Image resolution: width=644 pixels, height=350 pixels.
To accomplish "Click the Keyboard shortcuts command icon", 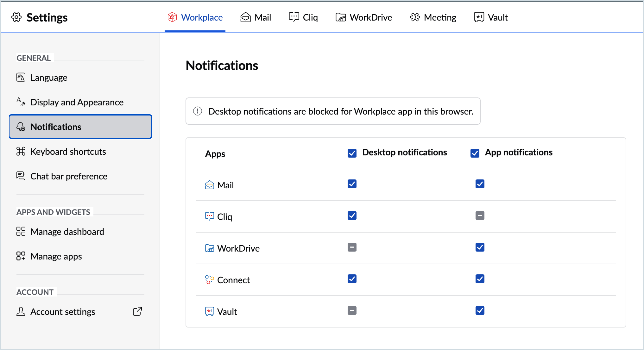I will 21,151.
